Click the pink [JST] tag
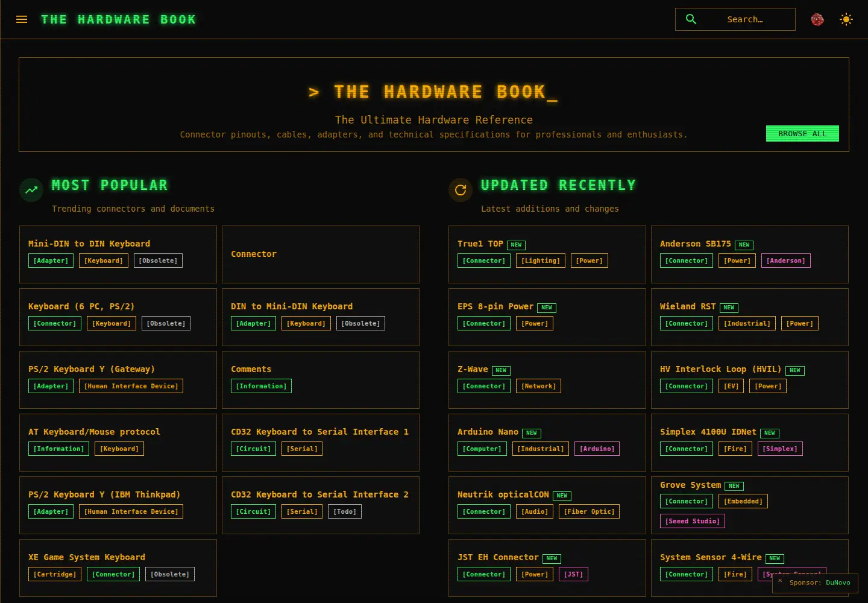The height and width of the screenshot is (603, 868). tap(573, 574)
